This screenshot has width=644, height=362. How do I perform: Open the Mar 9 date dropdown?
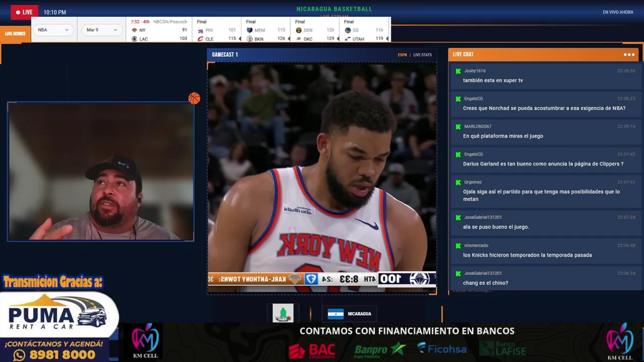[x=102, y=30]
